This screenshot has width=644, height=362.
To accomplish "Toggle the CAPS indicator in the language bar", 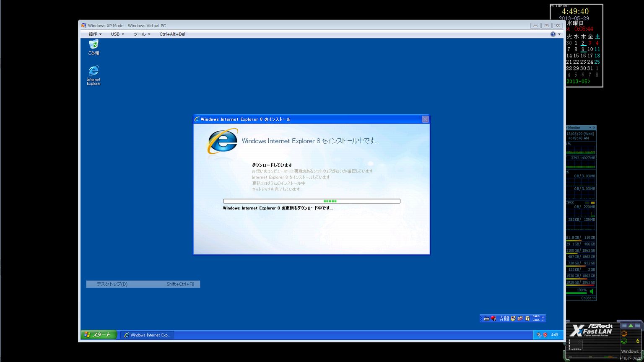I will (x=536, y=316).
